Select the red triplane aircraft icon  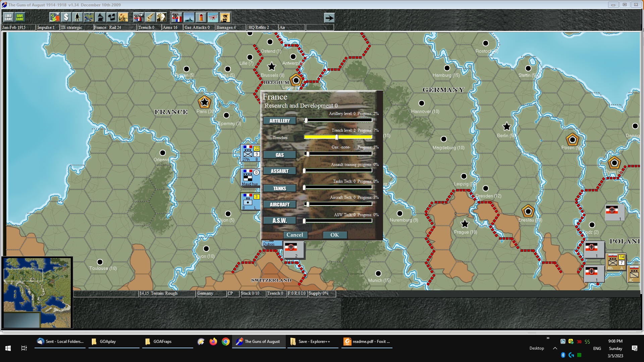pos(213,17)
